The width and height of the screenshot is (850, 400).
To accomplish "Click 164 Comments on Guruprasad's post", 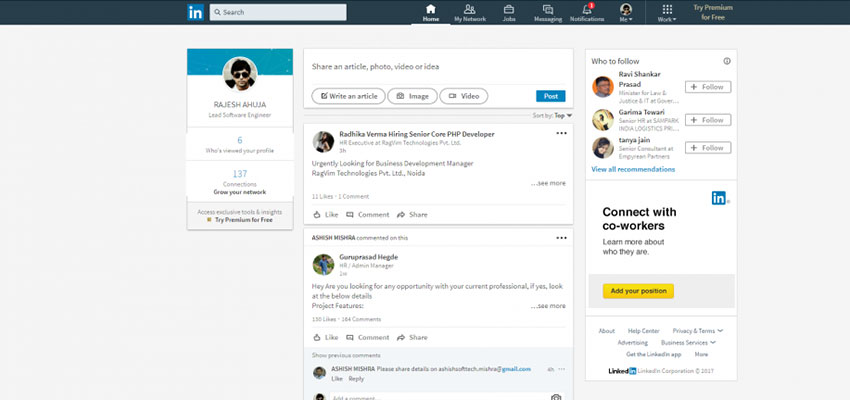I will pos(361,319).
